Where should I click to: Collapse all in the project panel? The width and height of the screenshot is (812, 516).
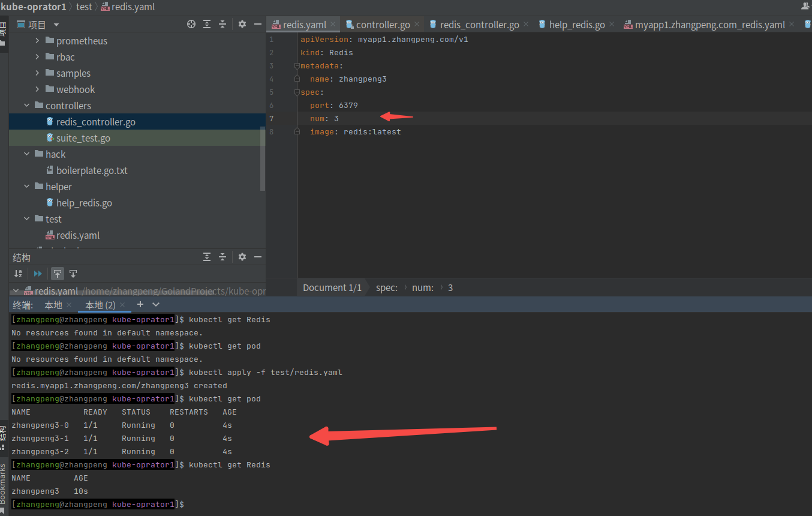point(222,25)
